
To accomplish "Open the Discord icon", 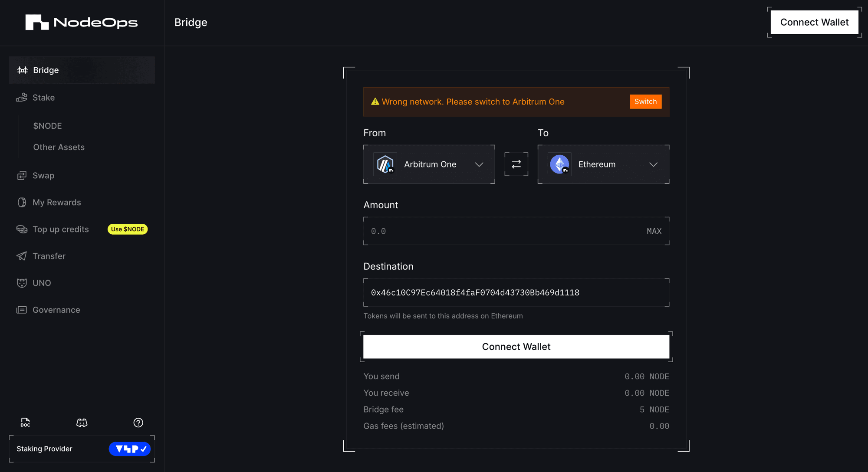I will 82,423.
